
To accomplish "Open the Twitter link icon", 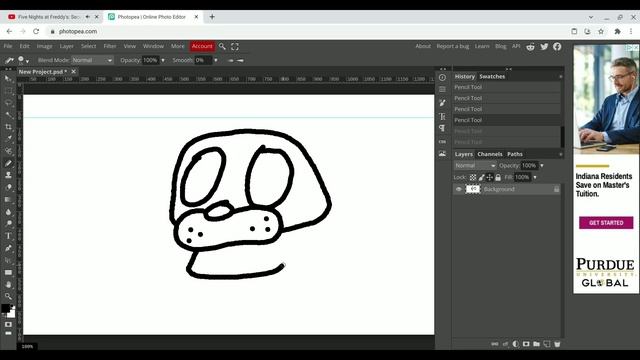I will pos(544,47).
